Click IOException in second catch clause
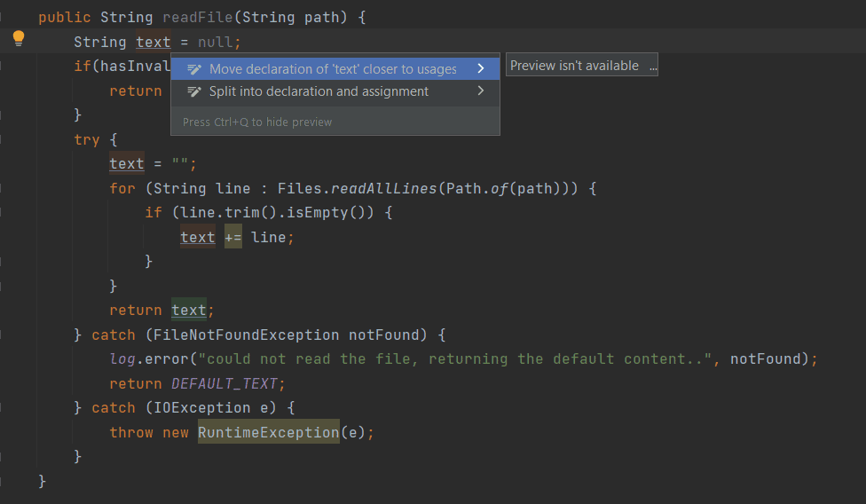 click(202, 407)
